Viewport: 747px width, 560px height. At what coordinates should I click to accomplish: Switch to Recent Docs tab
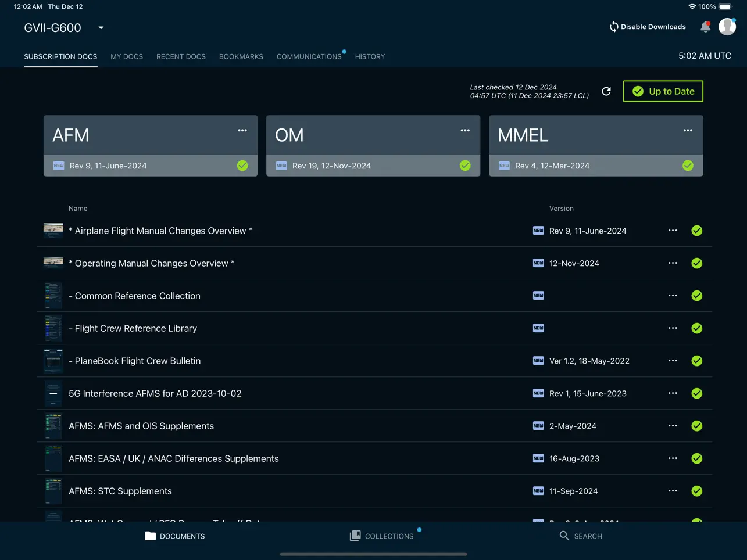181,56
